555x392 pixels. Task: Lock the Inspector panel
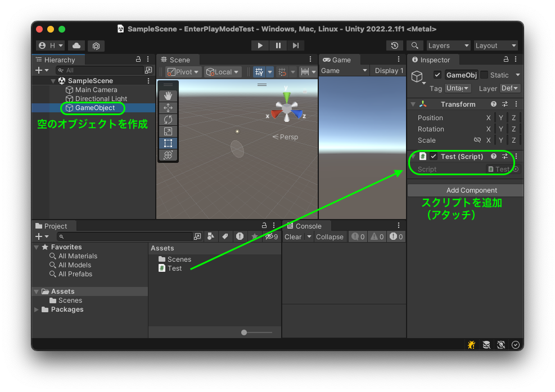pyautogui.click(x=506, y=60)
